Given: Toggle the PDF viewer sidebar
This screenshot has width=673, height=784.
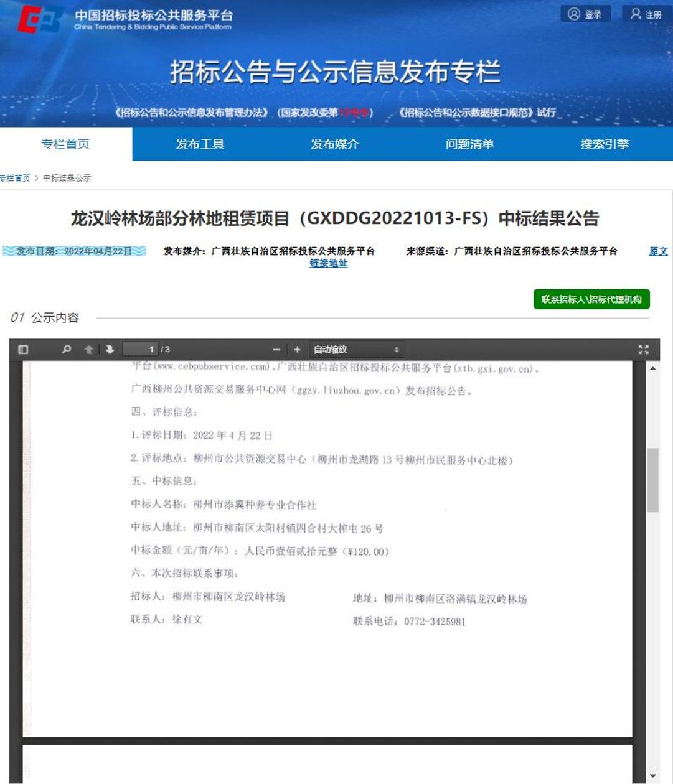Looking at the screenshot, I should (23, 350).
